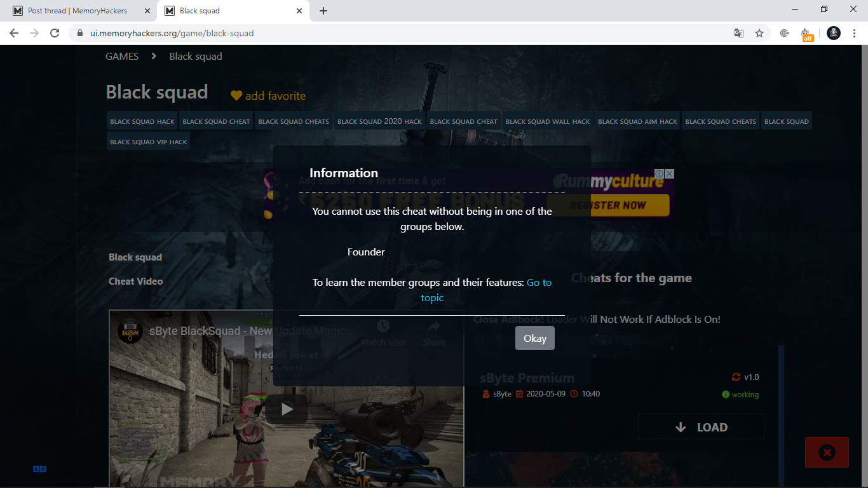
Task: Click the 'Black squad' breadcrumb
Action: point(196,56)
